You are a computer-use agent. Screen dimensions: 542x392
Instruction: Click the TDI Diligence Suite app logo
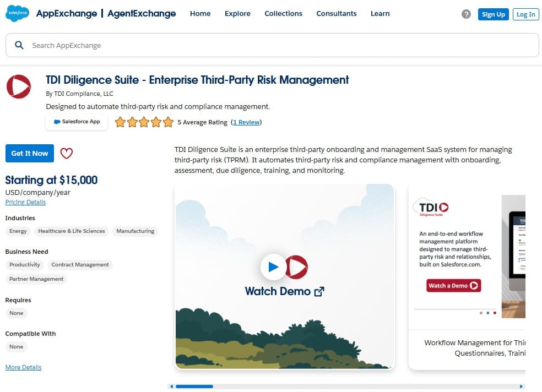click(19, 86)
